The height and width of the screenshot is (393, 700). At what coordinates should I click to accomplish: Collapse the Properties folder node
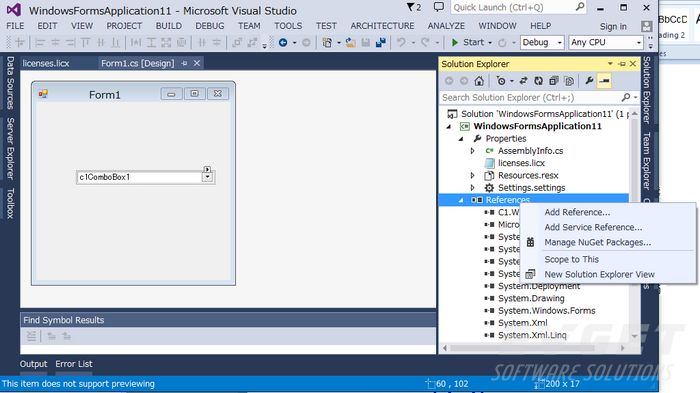[461, 139]
